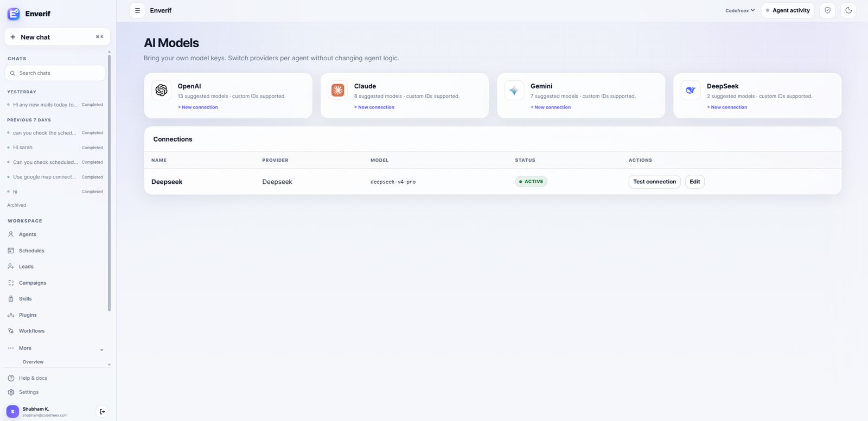Image resolution: width=868 pixels, height=421 pixels.
Task: Open the Plugins menu item
Action: point(28,315)
